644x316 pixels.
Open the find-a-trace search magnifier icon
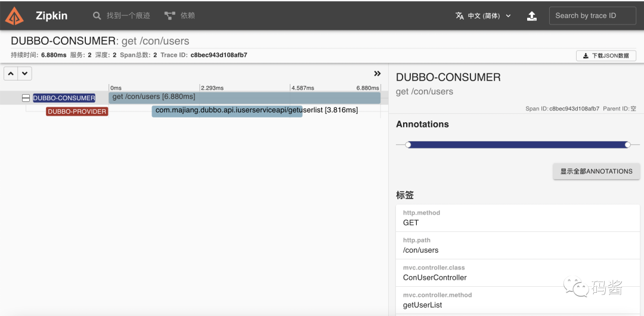97,16
